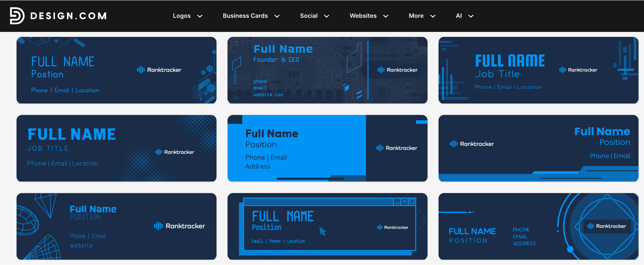The width and height of the screenshot is (644, 265).
Task: Select the bright blue card with 'Address' line
Action: coord(327,148)
